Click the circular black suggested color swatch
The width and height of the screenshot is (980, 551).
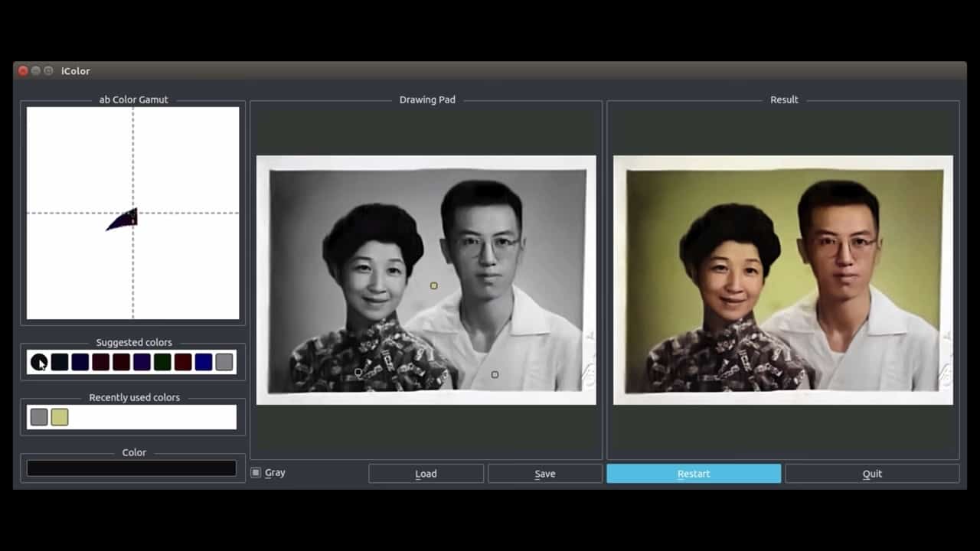click(x=39, y=362)
